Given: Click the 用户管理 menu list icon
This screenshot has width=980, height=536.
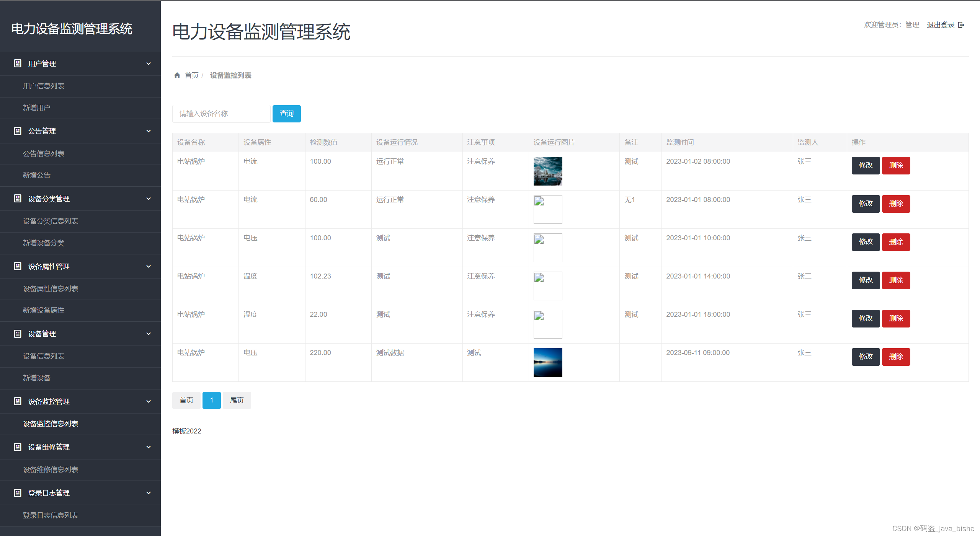Looking at the screenshot, I should tap(18, 64).
